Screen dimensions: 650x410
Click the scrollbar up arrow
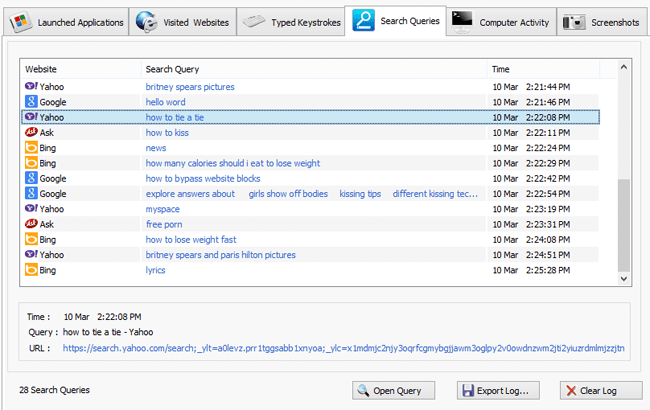point(623,67)
